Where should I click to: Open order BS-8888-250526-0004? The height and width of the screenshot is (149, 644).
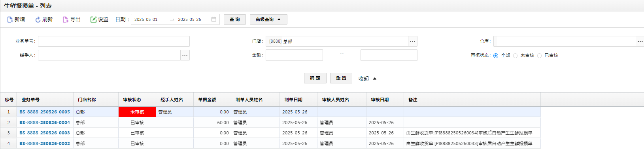tap(45, 123)
